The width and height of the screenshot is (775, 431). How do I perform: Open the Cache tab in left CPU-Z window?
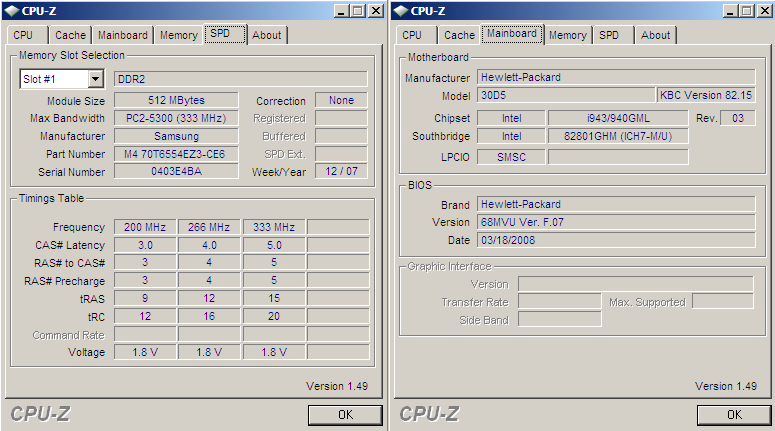coord(70,36)
